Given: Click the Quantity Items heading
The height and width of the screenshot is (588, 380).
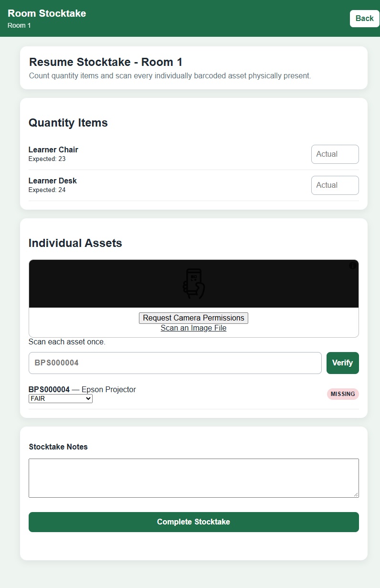Looking at the screenshot, I should [68, 123].
